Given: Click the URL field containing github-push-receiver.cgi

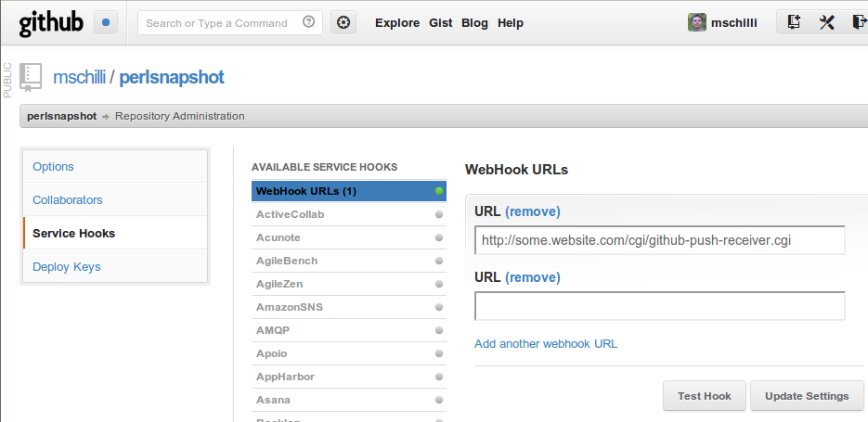Looking at the screenshot, I should tap(660, 240).
